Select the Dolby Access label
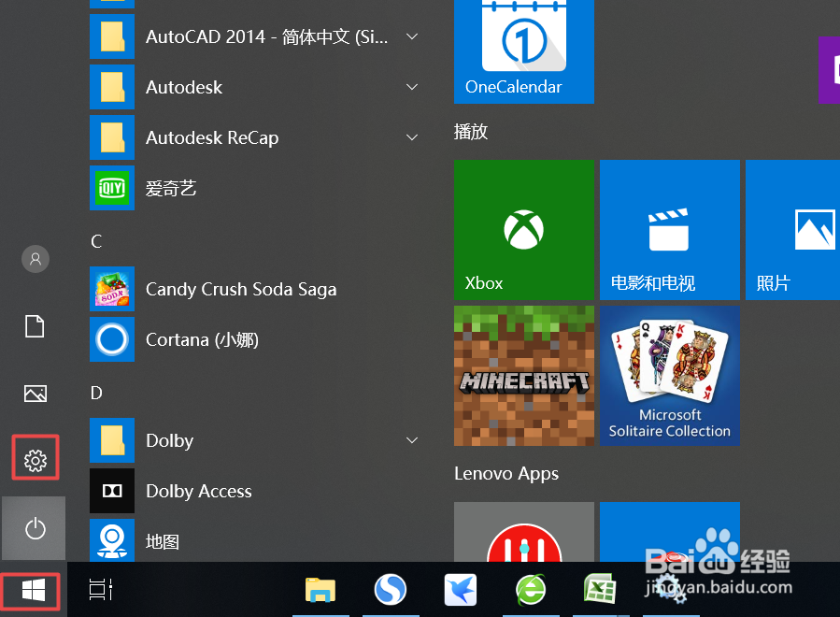The height and width of the screenshot is (617, 840). coord(199,491)
